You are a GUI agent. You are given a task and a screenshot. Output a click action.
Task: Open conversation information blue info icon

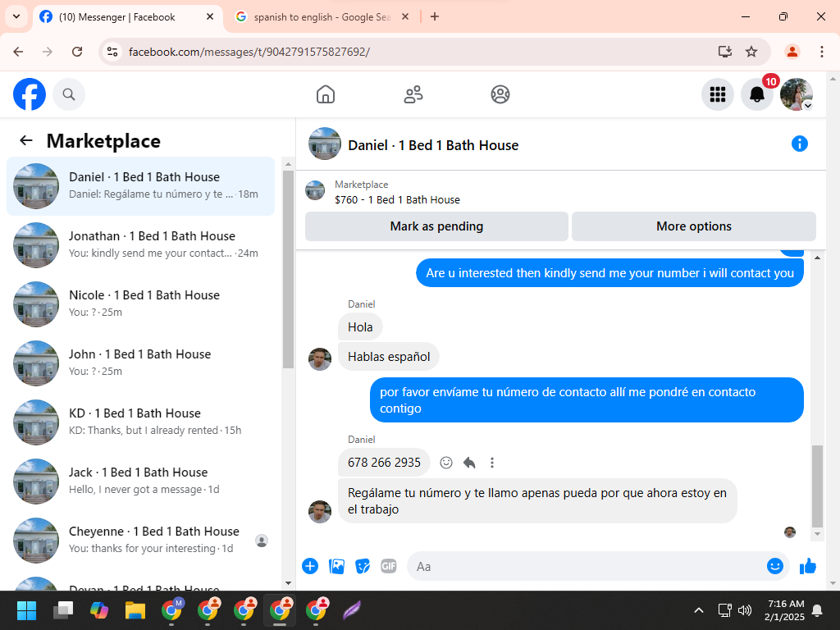tap(799, 144)
